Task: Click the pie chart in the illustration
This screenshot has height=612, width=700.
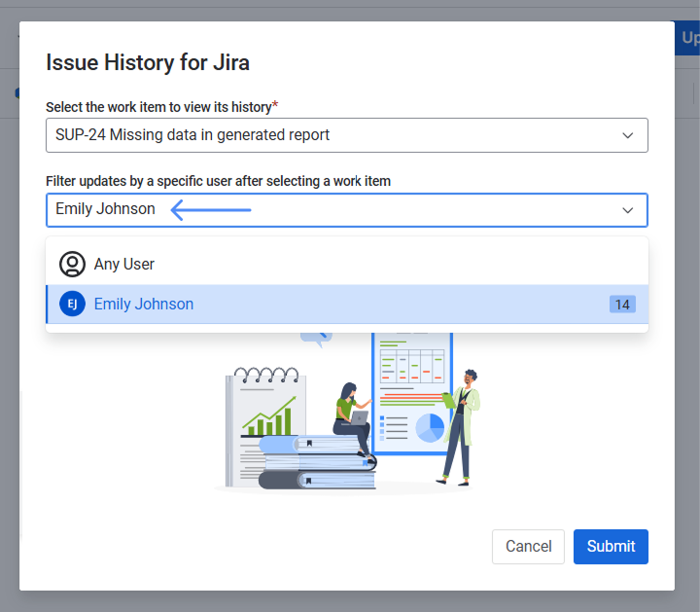Action: pyautogui.click(x=429, y=426)
